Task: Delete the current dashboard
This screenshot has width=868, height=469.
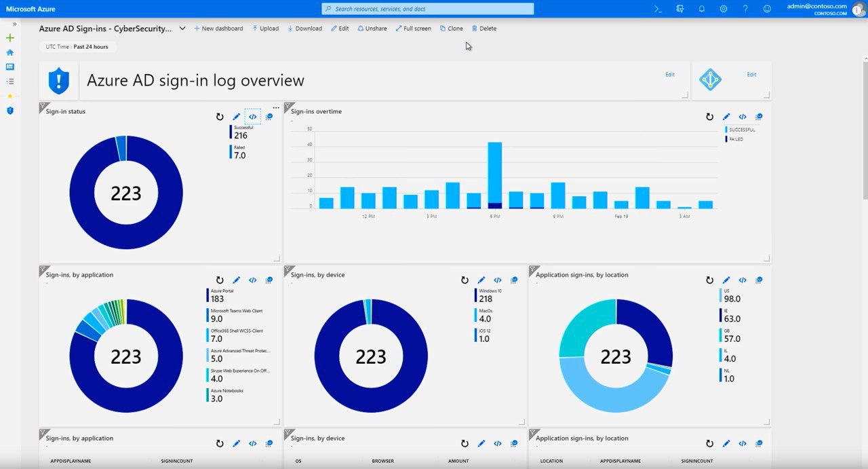Action: click(x=484, y=29)
